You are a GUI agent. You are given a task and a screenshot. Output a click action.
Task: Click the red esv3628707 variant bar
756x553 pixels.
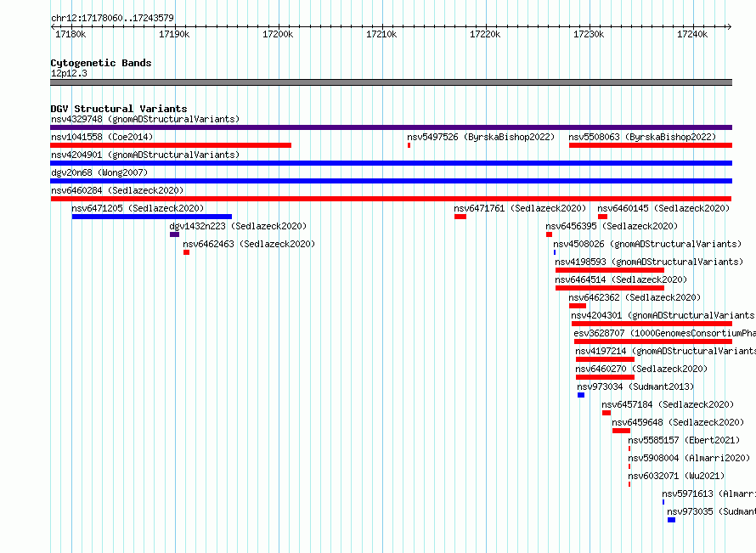tap(653, 341)
